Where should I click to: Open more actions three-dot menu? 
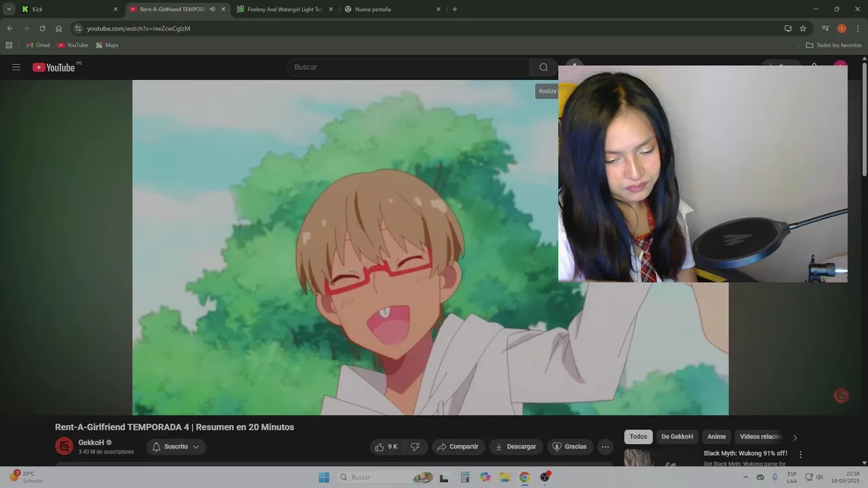605,447
